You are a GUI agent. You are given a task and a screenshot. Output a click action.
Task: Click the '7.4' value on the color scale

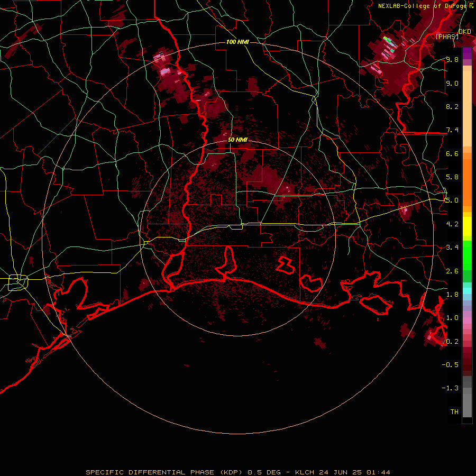point(452,130)
